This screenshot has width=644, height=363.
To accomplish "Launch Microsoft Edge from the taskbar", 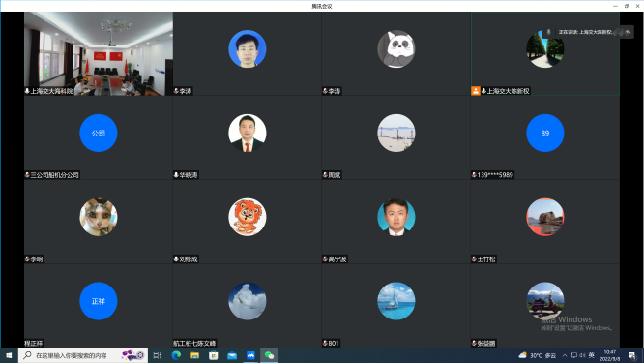I will tap(176, 355).
